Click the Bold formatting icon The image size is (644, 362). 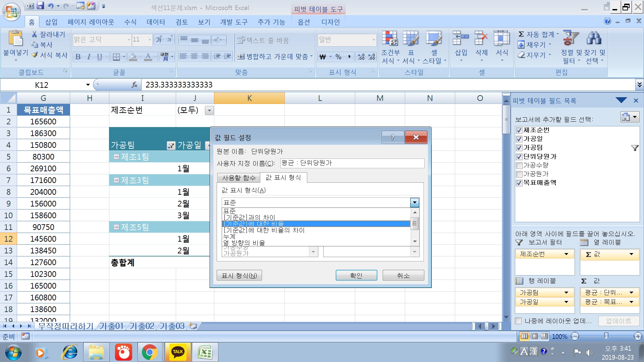point(78,57)
